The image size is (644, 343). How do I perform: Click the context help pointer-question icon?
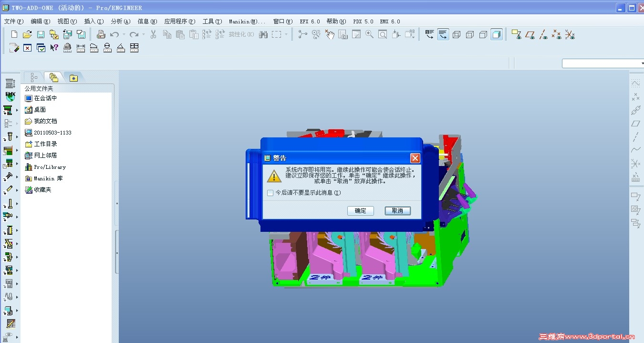tap(54, 48)
